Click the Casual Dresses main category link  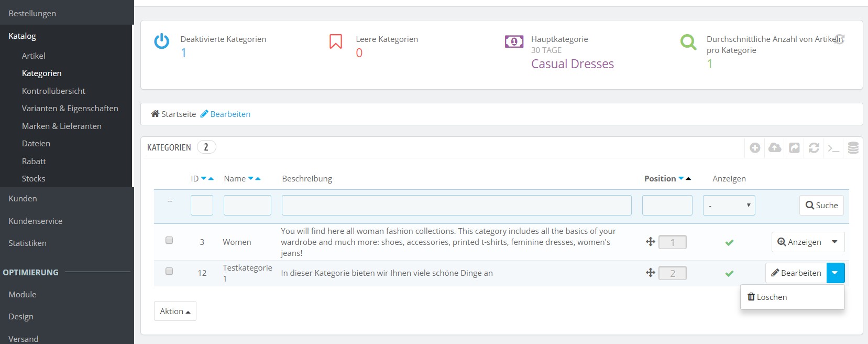pos(573,64)
